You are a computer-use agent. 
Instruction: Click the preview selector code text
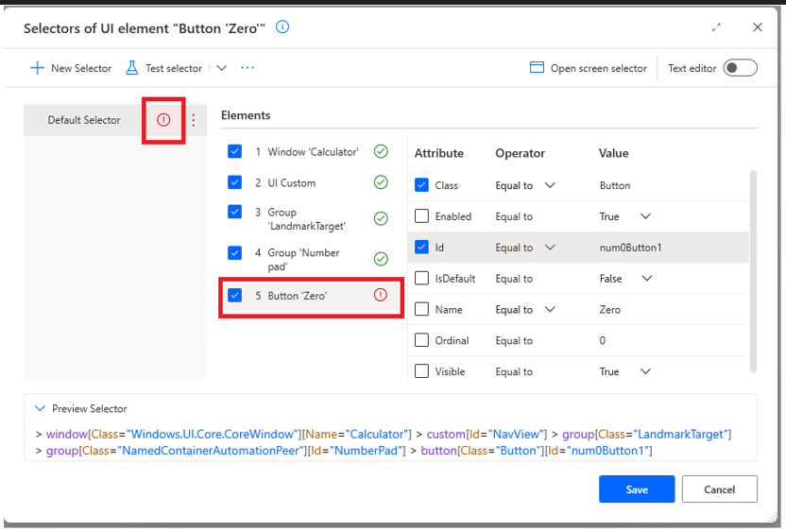[x=384, y=442]
